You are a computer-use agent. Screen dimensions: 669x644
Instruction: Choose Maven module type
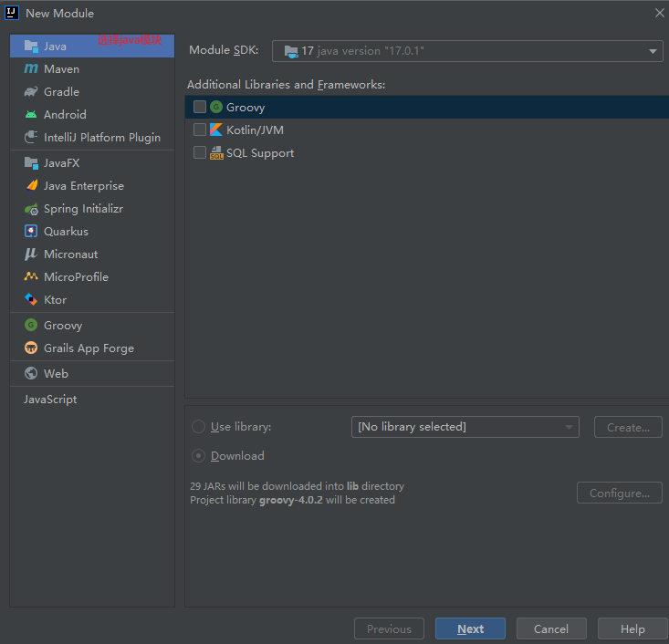pyautogui.click(x=92, y=68)
